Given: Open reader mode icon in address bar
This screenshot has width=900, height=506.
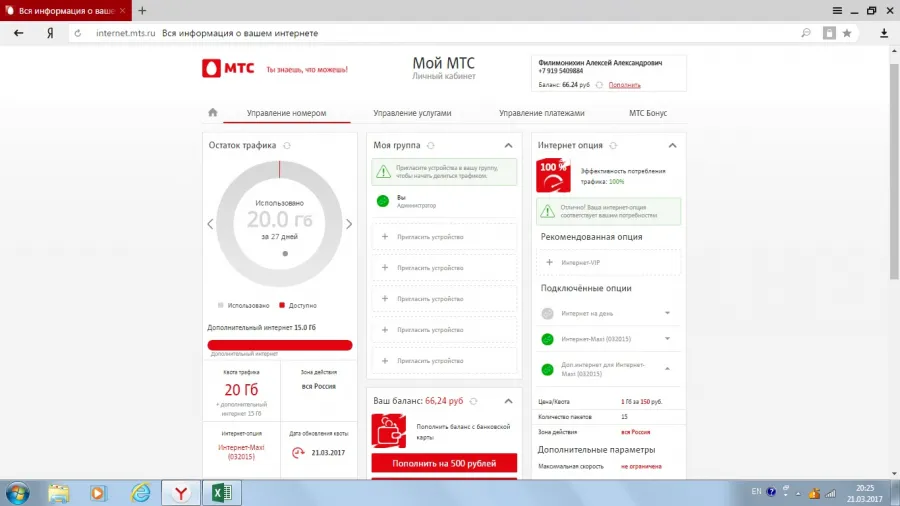Looking at the screenshot, I should (x=829, y=33).
